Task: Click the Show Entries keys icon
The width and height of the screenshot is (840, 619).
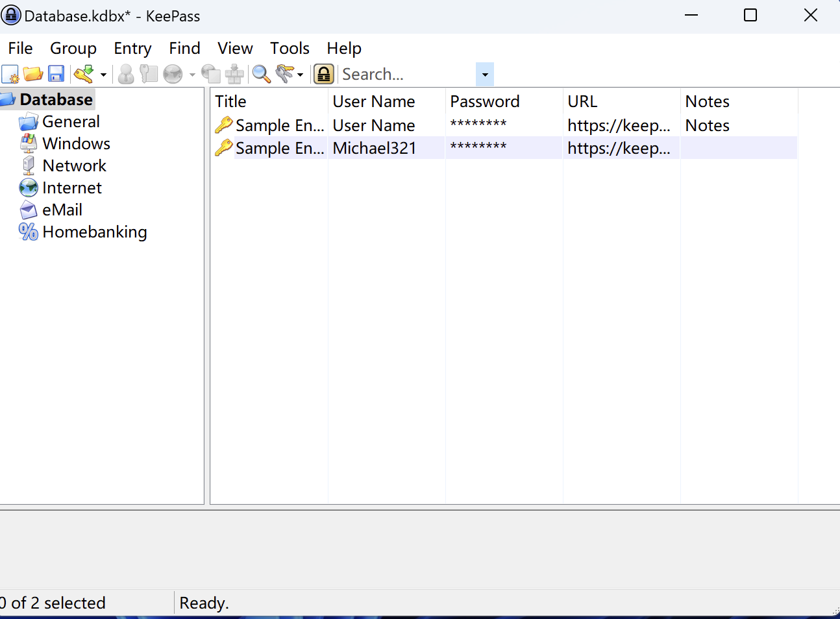Action: 284,75
